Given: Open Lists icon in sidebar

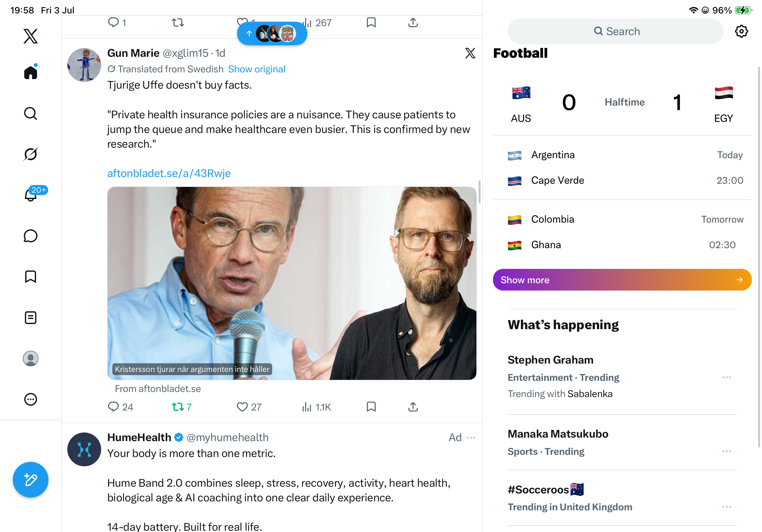Looking at the screenshot, I should 31,318.
